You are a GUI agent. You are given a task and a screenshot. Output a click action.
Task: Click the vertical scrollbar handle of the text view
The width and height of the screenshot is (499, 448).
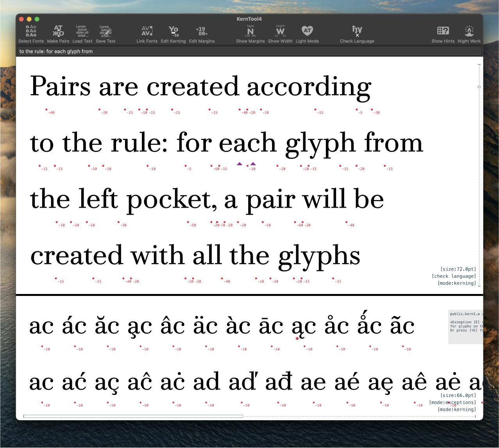pos(479,87)
